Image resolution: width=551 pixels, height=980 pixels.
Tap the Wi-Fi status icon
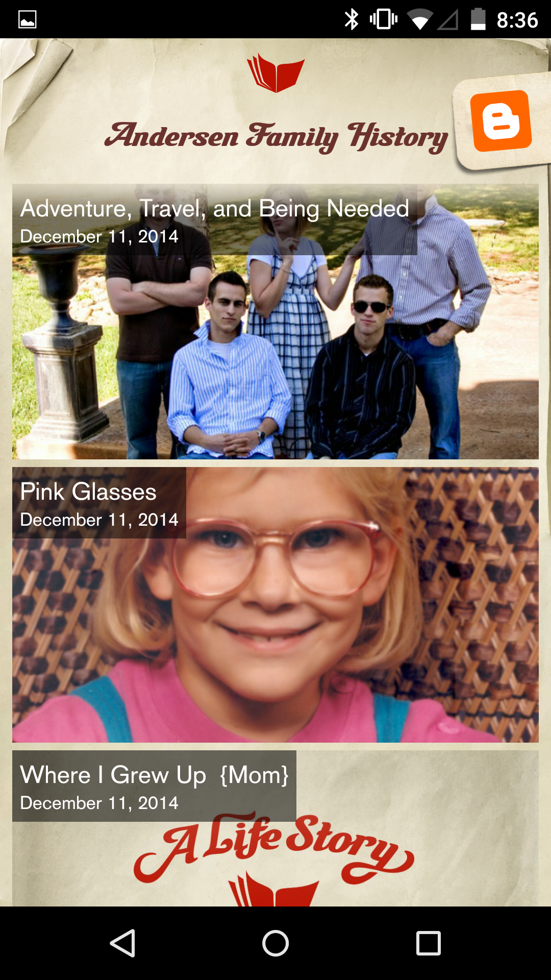click(x=419, y=20)
